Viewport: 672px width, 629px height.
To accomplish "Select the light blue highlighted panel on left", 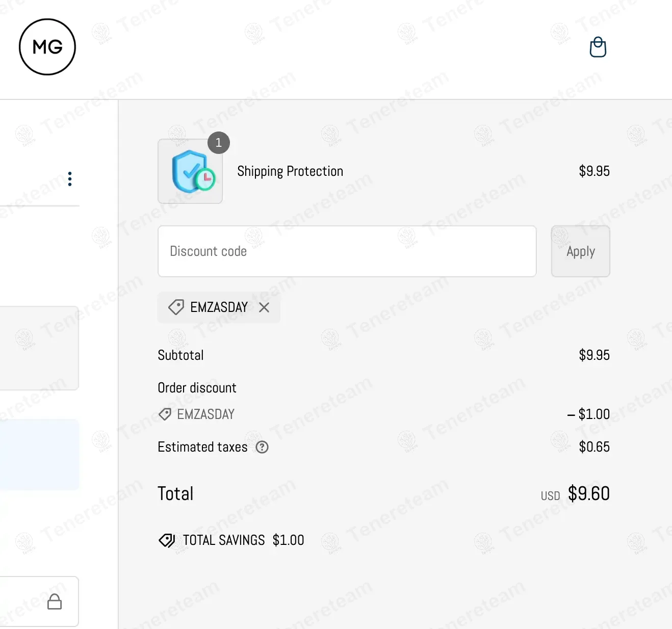I will 39,454.
